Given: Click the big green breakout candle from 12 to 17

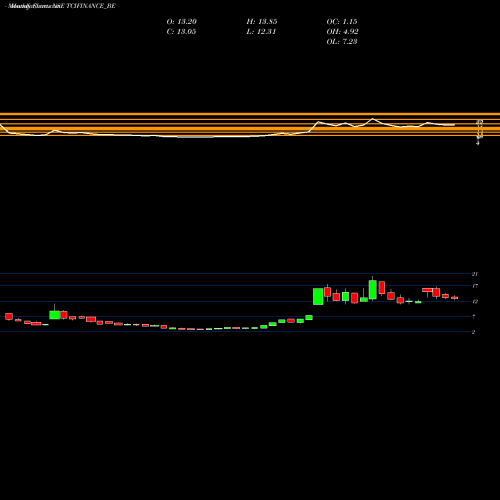Looking at the screenshot, I should (318, 296).
